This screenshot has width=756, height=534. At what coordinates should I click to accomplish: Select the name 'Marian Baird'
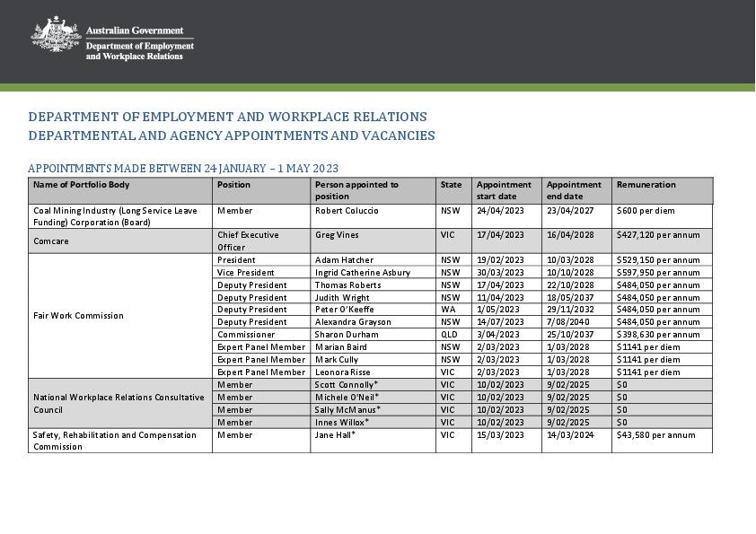point(341,347)
